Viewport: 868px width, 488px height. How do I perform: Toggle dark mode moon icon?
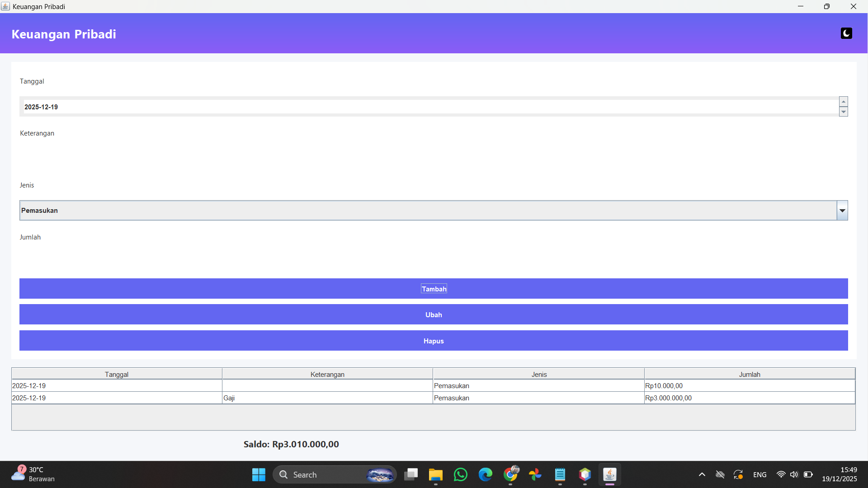point(846,33)
